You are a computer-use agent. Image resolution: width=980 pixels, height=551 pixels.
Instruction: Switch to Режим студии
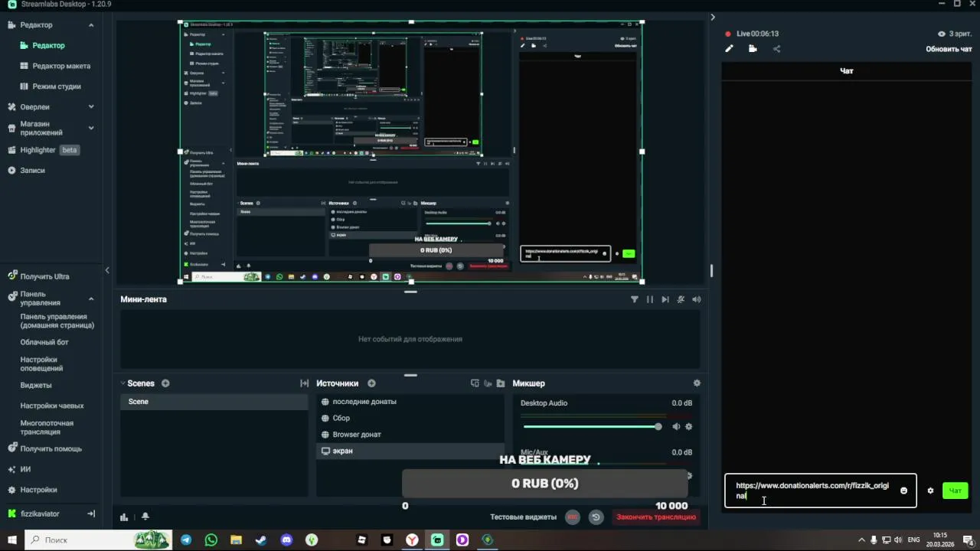coord(57,86)
